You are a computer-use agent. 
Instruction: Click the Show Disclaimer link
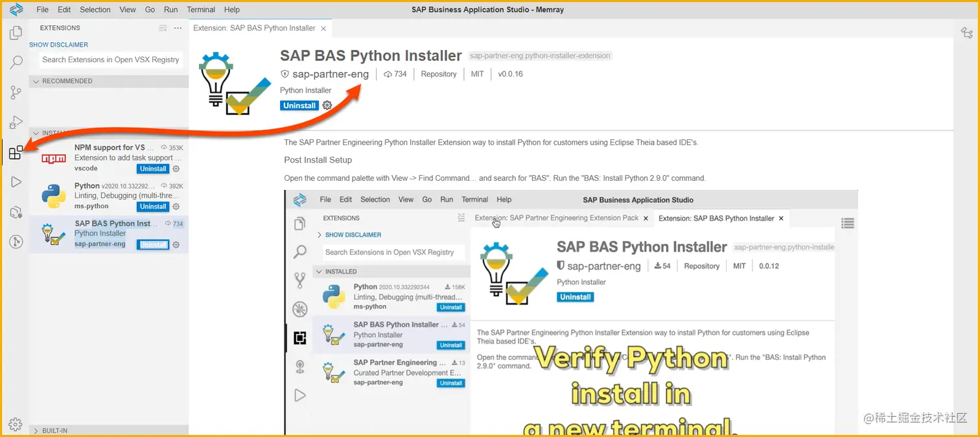[58, 45]
